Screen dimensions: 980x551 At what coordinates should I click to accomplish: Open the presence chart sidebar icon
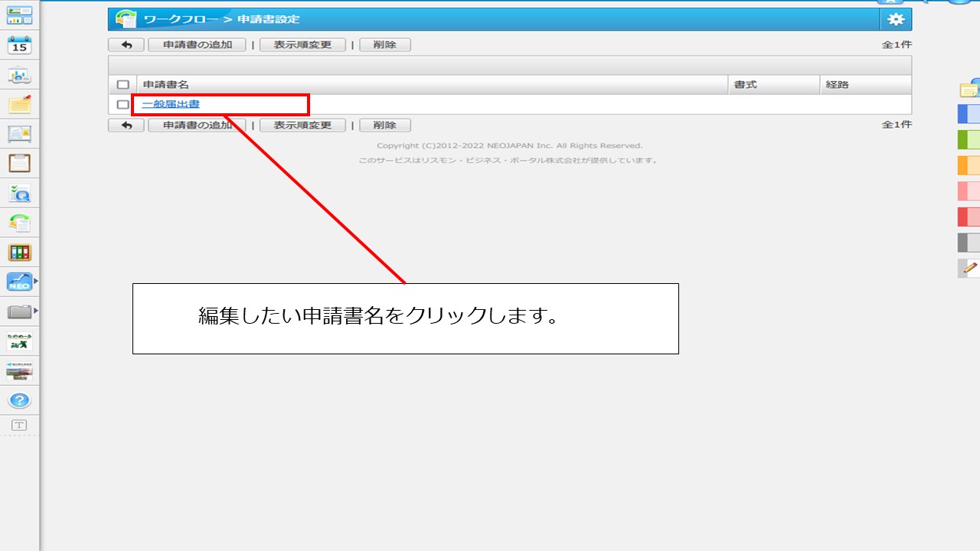[x=19, y=75]
